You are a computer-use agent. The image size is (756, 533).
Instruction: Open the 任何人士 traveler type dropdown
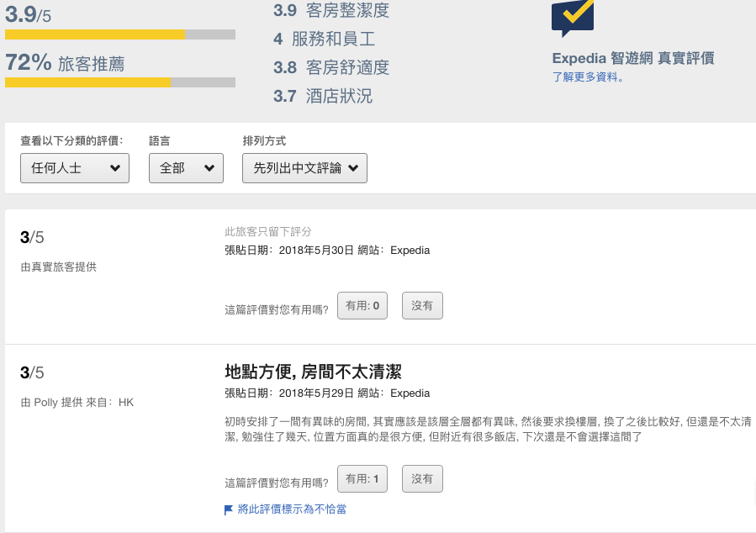point(75,168)
